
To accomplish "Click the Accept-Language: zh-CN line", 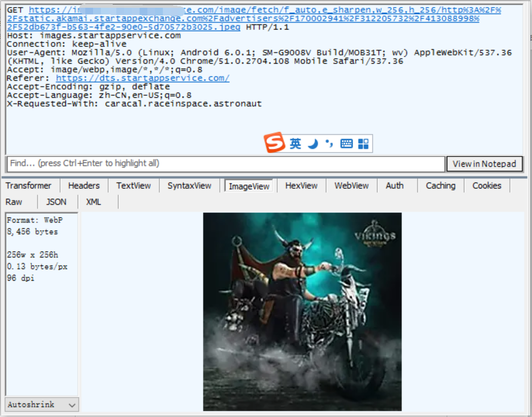I will coord(99,95).
